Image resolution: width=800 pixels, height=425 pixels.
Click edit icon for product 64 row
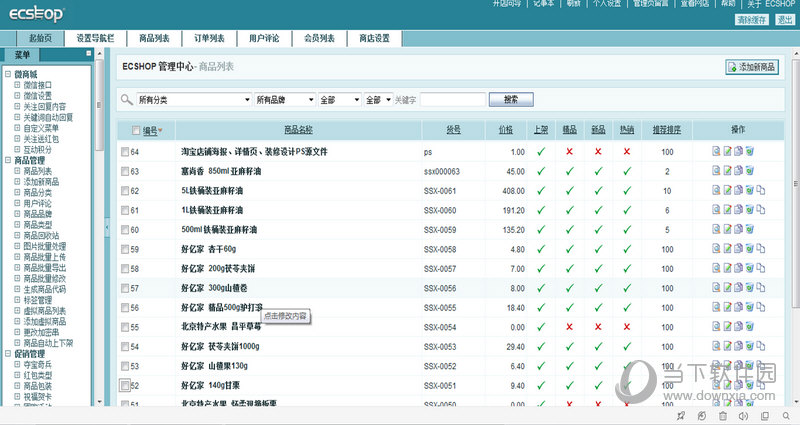pos(728,151)
